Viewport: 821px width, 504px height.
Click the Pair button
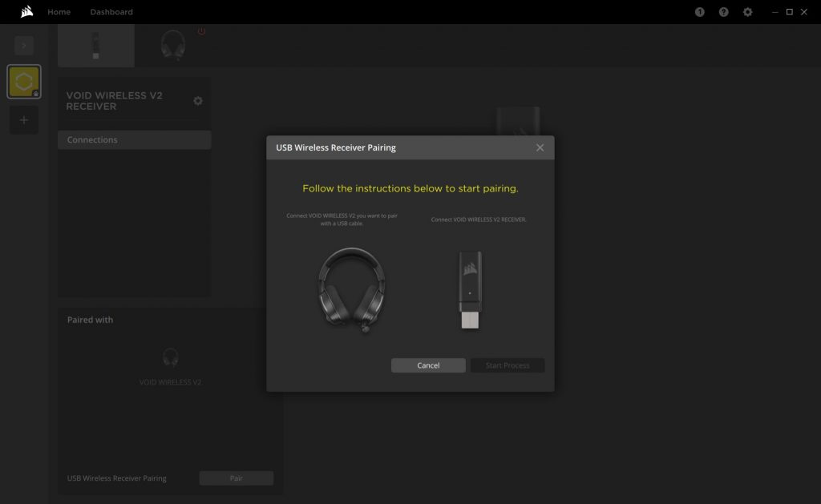pos(237,478)
